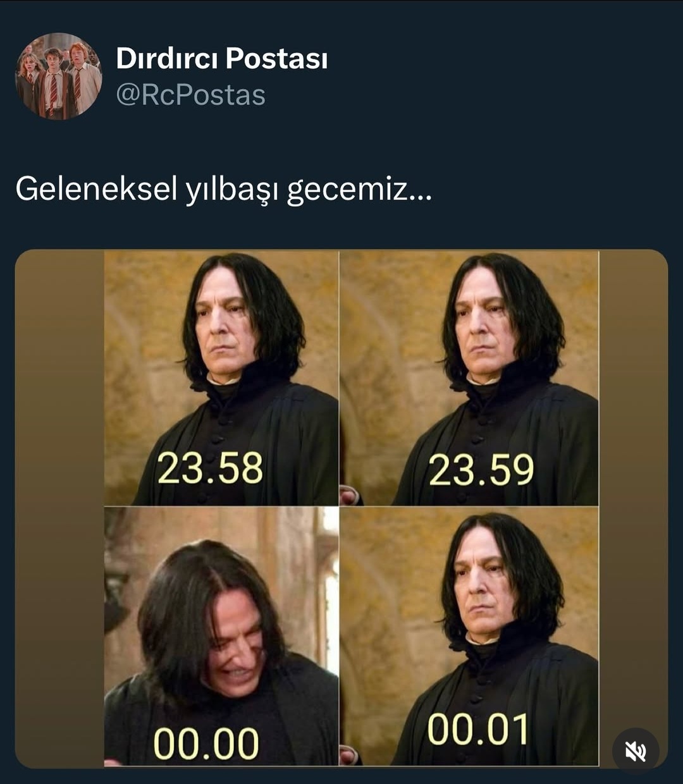The height and width of the screenshot is (784, 683).
Task: Click the 00.00 timestamp caption
Action: (x=206, y=743)
